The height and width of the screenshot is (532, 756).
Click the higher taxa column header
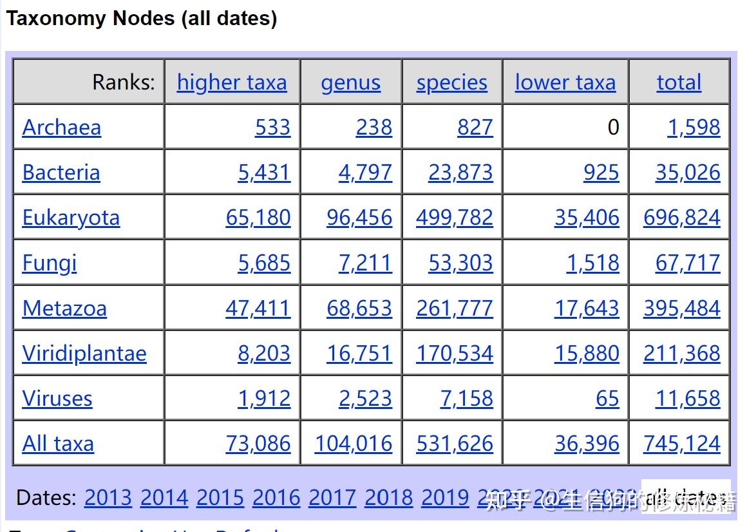[x=232, y=82]
